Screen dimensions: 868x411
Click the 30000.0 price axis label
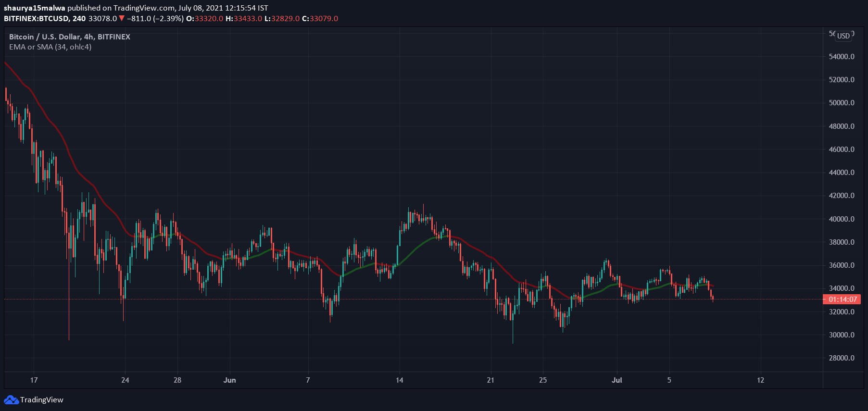pos(842,335)
